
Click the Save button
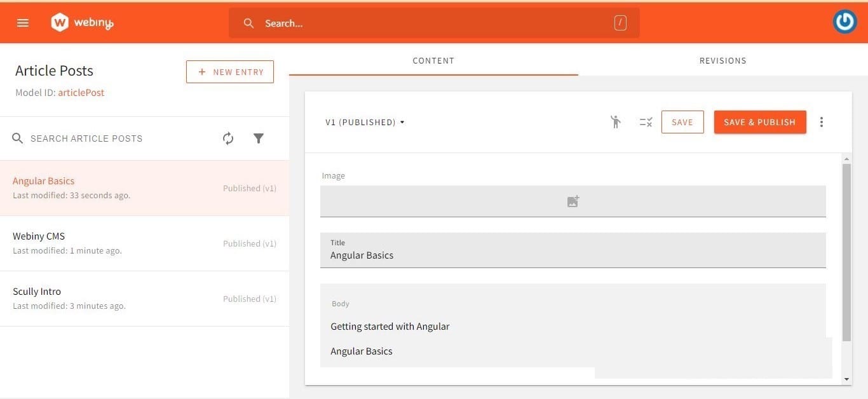[682, 122]
